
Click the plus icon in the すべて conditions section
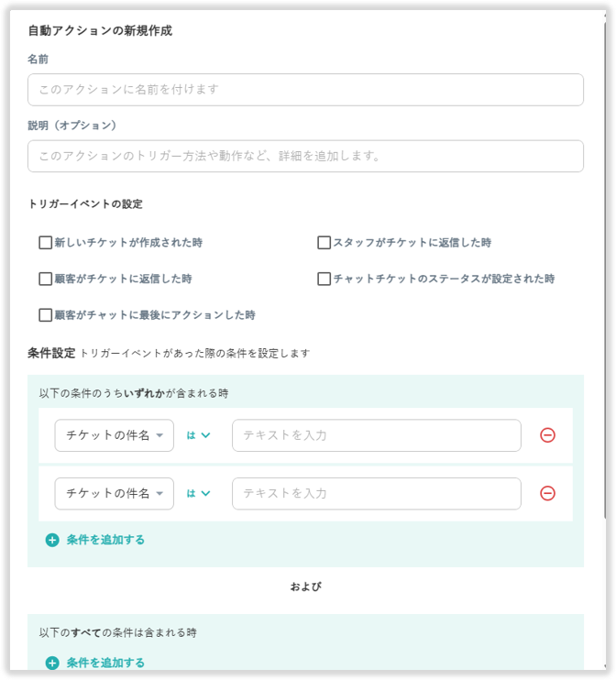click(x=52, y=663)
